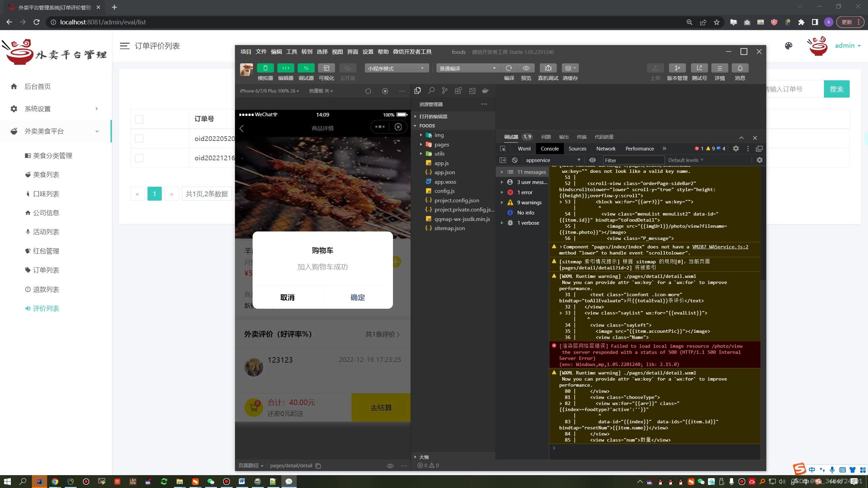Viewport: 868px width, 488px height.
Task: Check the first order row checkbox
Action: 139,138
